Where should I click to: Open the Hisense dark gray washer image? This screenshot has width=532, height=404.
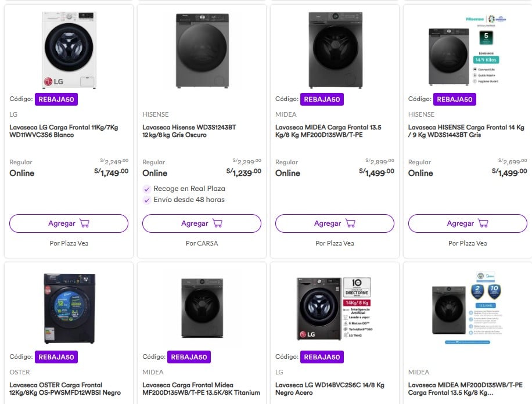202,50
